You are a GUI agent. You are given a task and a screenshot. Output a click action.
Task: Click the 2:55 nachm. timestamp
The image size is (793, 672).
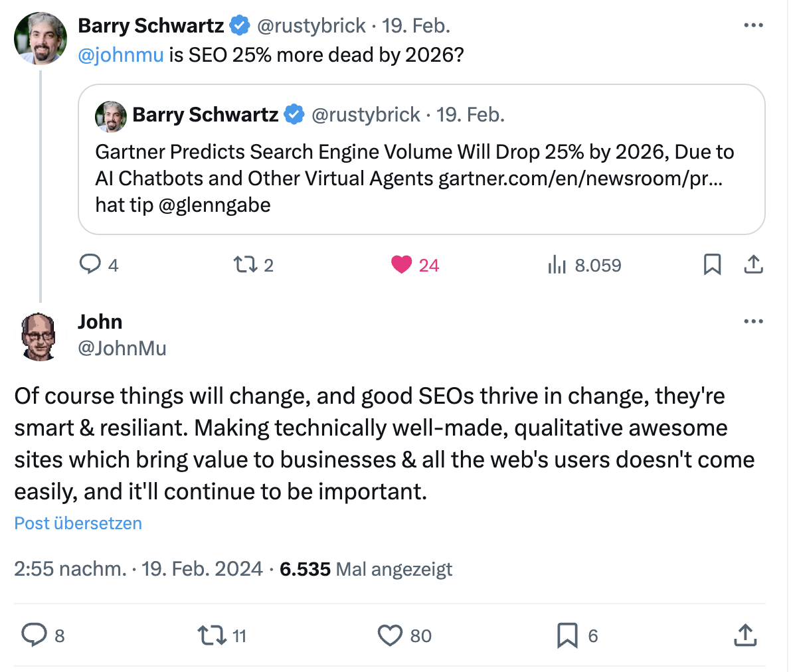[70, 569]
